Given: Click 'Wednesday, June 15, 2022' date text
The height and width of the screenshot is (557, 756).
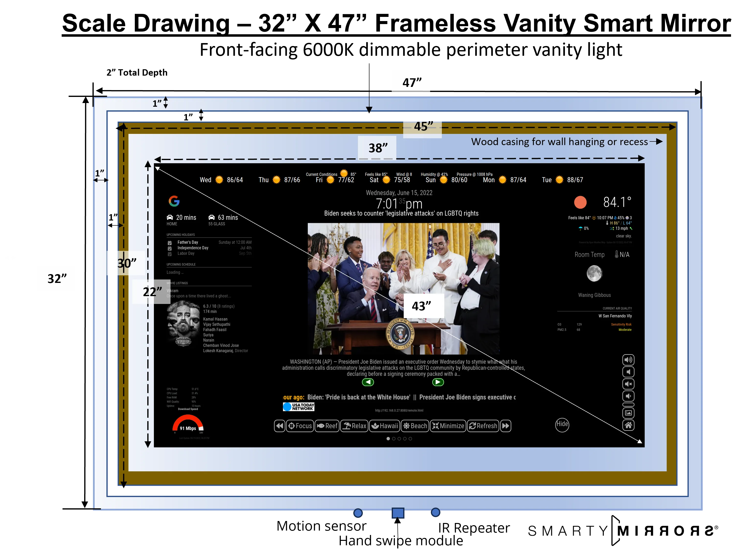Looking at the screenshot, I should (x=399, y=193).
